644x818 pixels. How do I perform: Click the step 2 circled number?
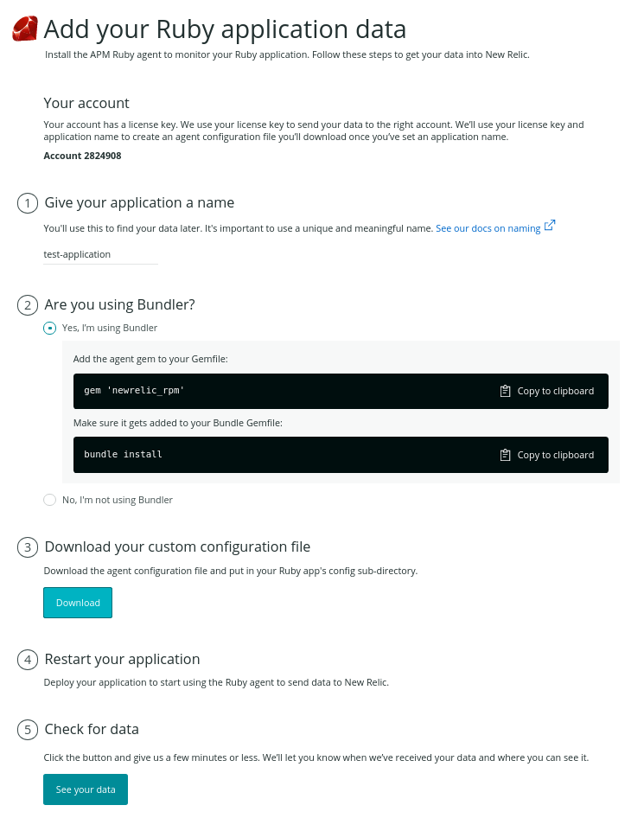click(28, 305)
